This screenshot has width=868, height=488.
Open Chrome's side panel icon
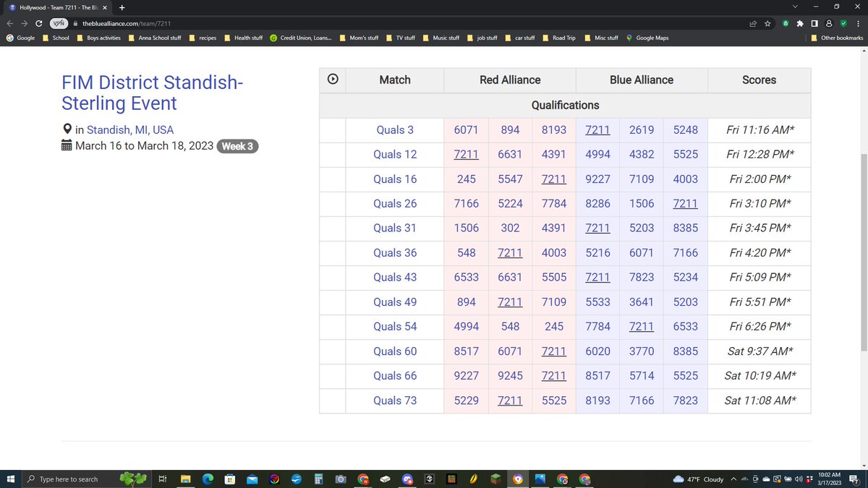pyautogui.click(x=814, y=23)
